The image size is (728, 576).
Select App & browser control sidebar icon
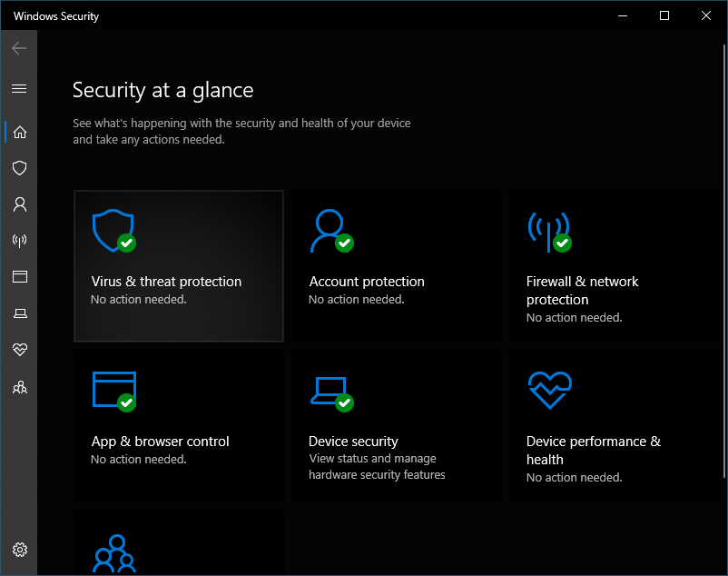tap(19, 277)
